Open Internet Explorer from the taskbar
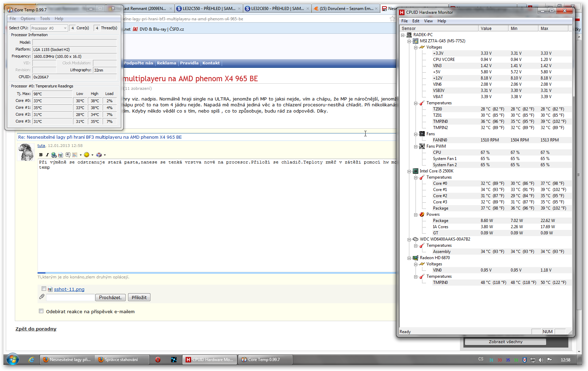The height and width of the screenshot is (371, 588). [31, 360]
